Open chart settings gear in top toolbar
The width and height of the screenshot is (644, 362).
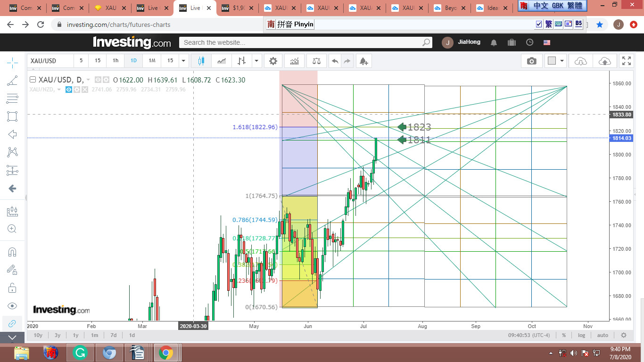pyautogui.click(x=273, y=61)
